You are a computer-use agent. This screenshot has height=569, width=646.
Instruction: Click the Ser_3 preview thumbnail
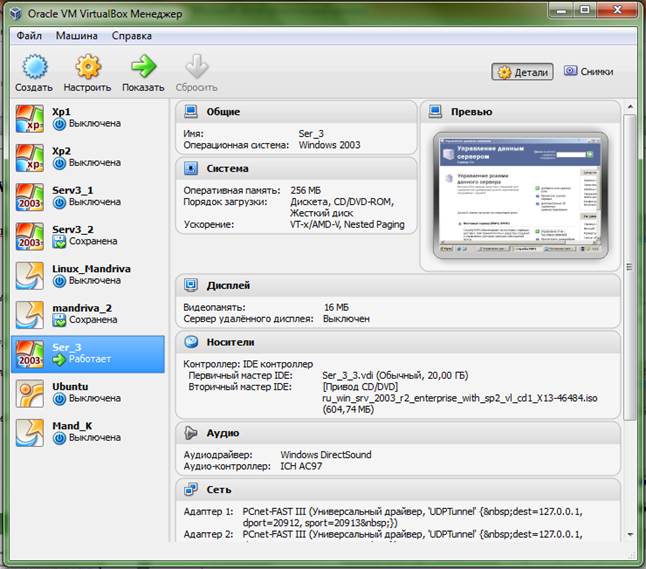point(520,196)
